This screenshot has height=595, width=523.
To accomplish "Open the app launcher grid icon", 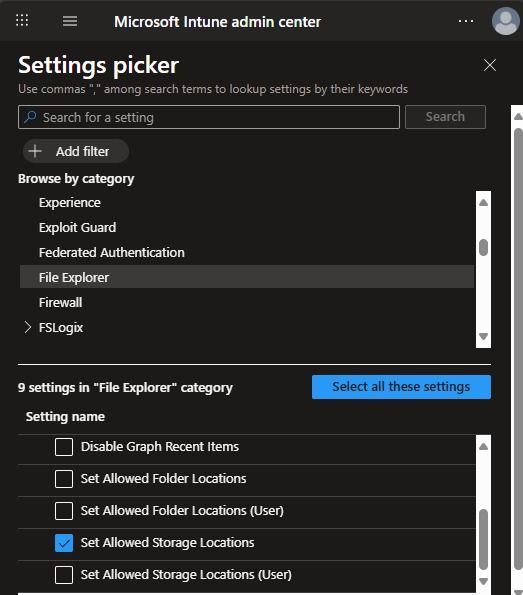I will (x=22, y=20).
